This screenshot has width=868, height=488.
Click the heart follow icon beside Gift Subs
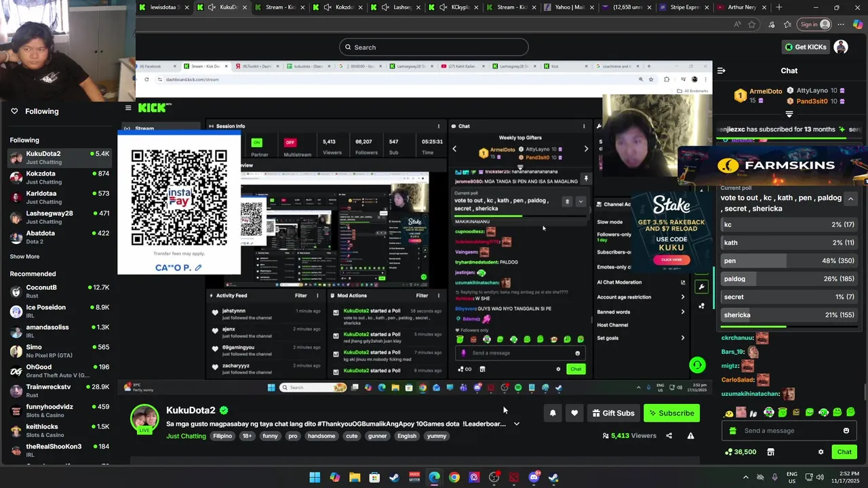(574, 413)
